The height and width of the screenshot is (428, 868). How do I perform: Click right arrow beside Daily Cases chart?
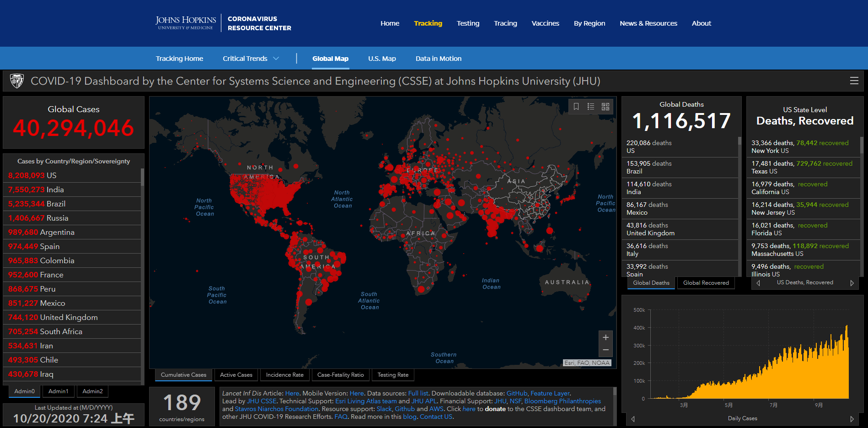point(852,419)
